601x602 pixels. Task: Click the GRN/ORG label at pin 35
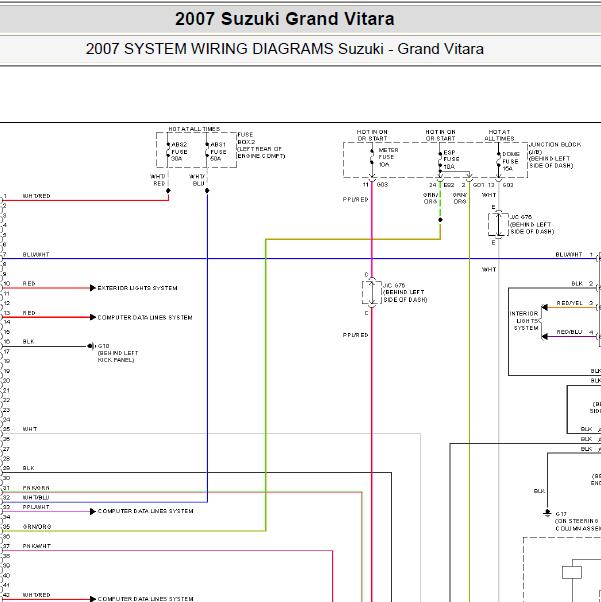coord(37,526)
